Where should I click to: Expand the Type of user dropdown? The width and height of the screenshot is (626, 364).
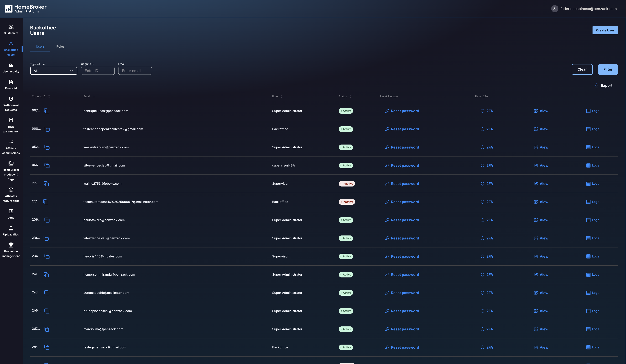click(54, 71)
